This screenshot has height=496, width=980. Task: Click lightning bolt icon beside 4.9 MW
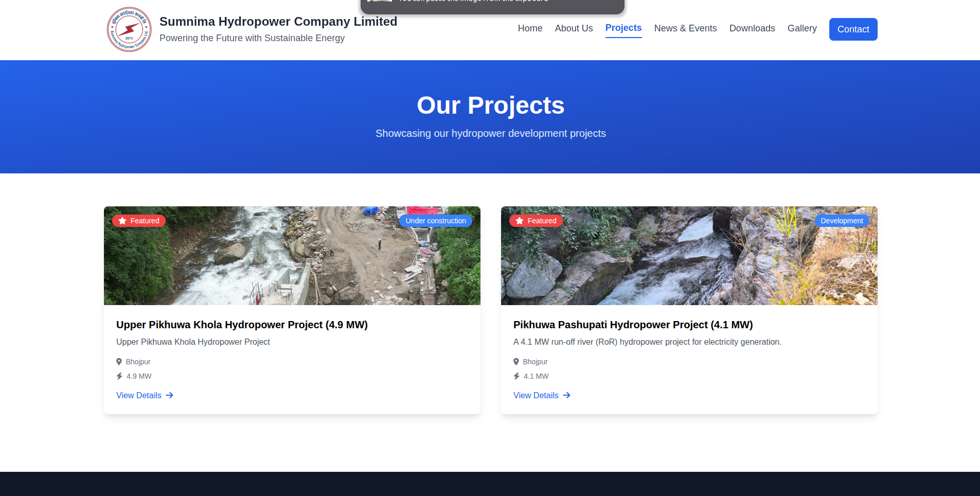119,376
